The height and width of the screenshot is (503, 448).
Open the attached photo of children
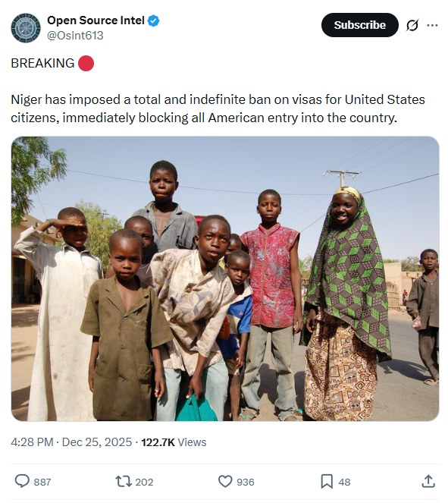225,278
